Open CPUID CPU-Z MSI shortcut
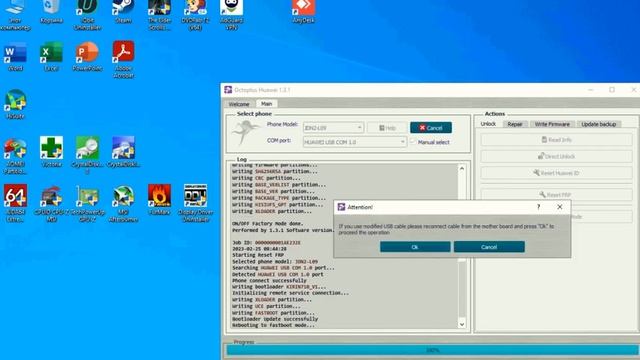 pos(51,203)
